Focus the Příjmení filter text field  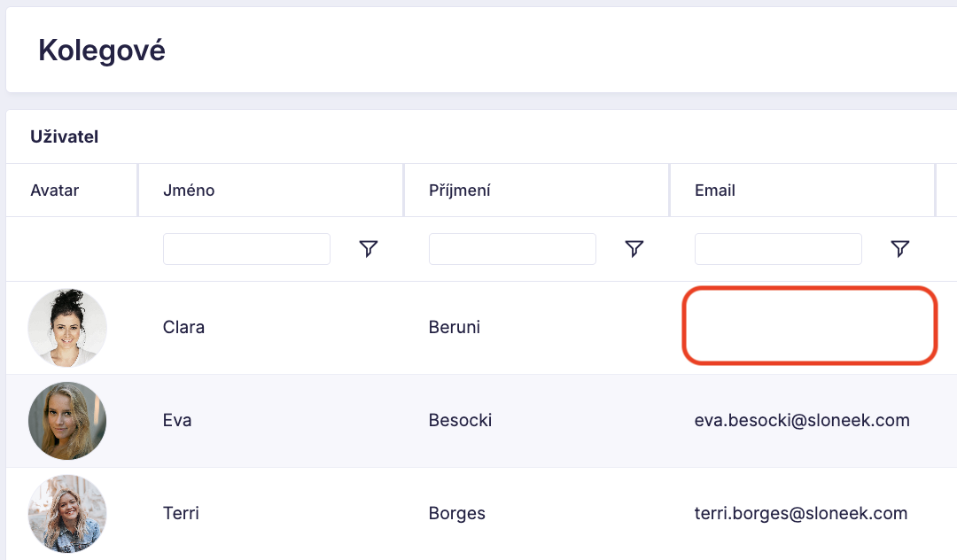pyautogui.click(x=512, y=249)
